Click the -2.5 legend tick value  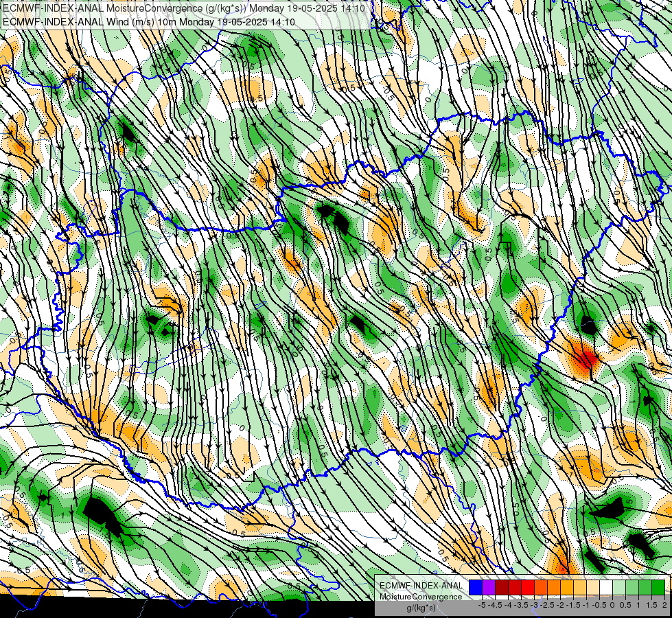(x=547, y=605)
